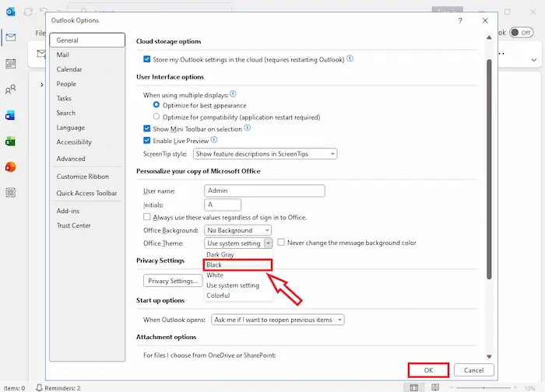Click the Outlook logo icon at top left
This screenshot has width=545, height=392.
10,12
